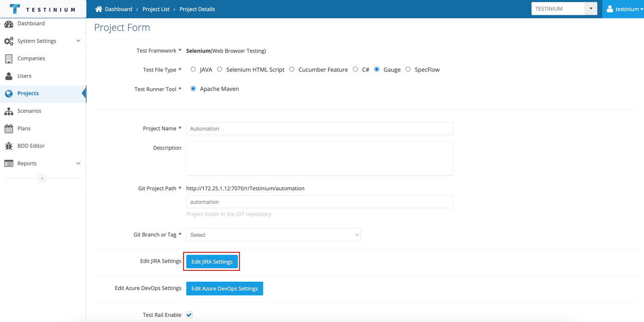The image size is (644, 322).
Task: Expand Reports submenu chevron
Action: tap(78, 164)
